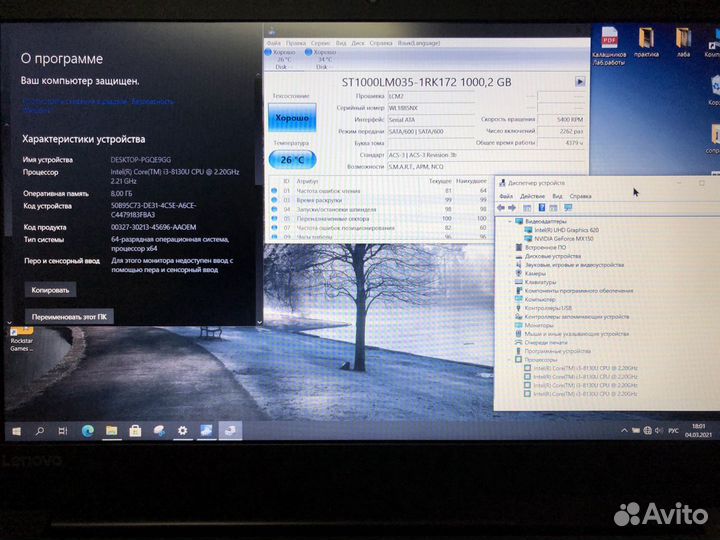Click the network globe tray icon
The image size is (720, 540).
click(x=647, y=431)
